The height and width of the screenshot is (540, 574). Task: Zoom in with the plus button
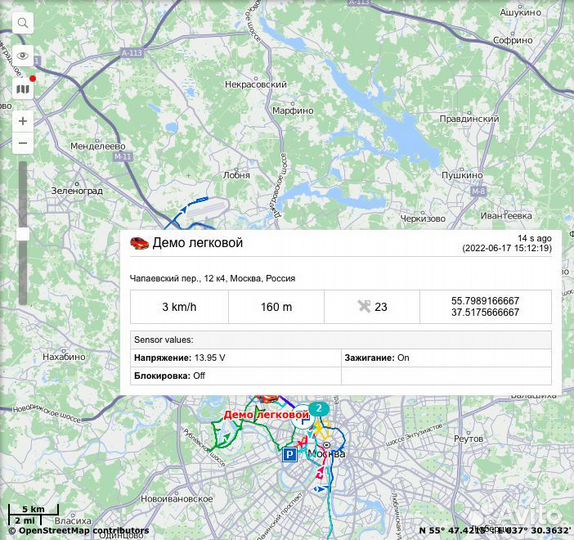pyautogui.click(x=23, y=121)
